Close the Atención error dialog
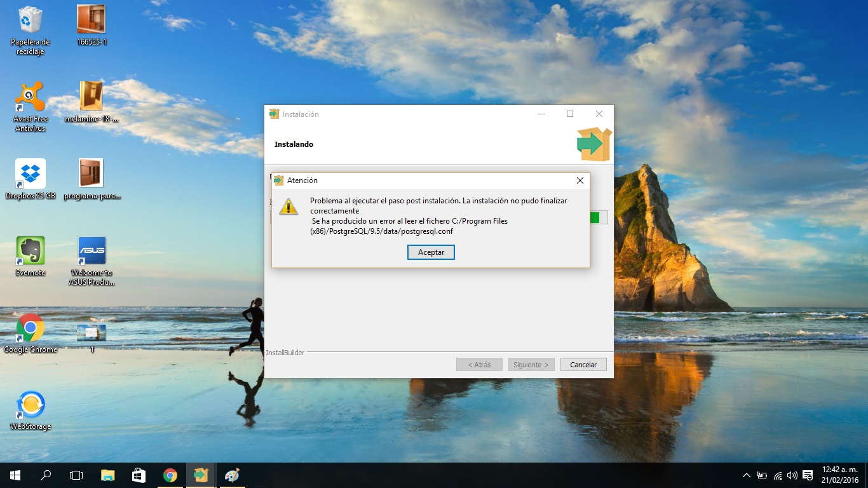Screen dimensions: 868x488 pyautogui.click(x=580, y=180)
